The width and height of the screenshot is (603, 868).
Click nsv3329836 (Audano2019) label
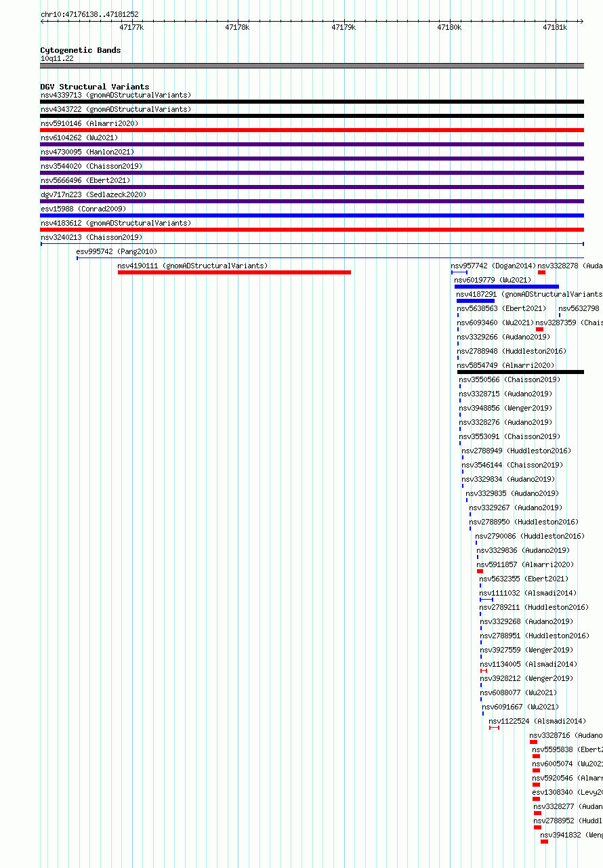[x=523, y=550]
